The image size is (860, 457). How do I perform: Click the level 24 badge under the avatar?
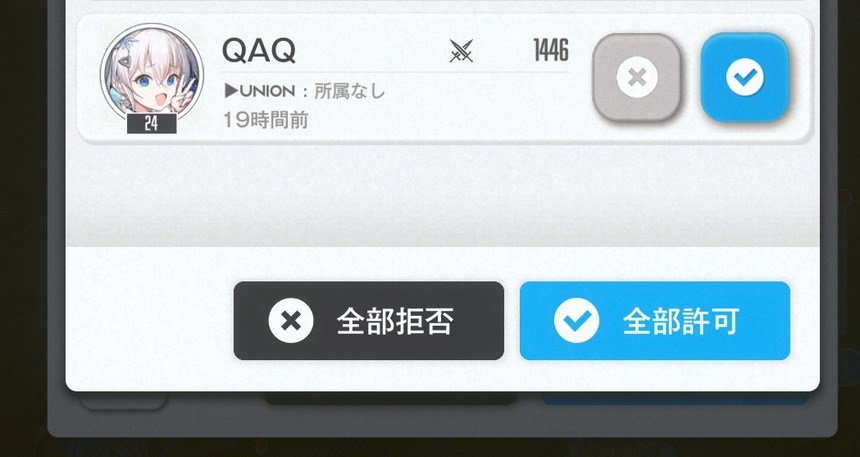(151, 124)
